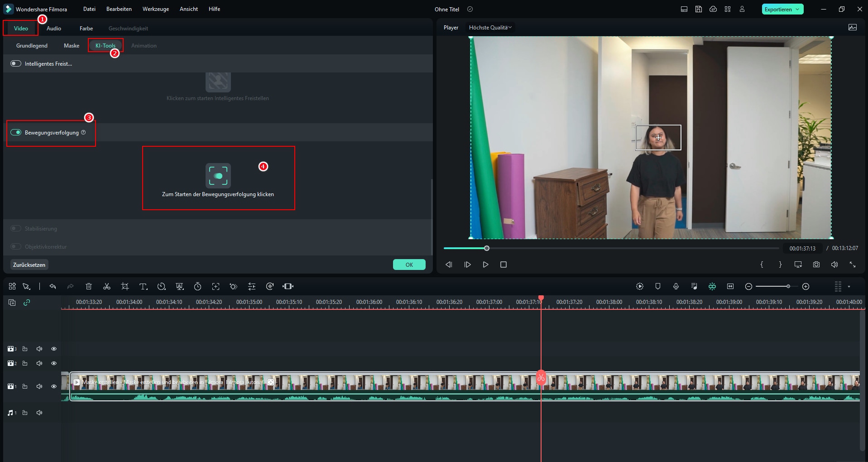Expand the audio meter dropdown arrow
The width and height of the screenshot is (868, 462).
849,286
